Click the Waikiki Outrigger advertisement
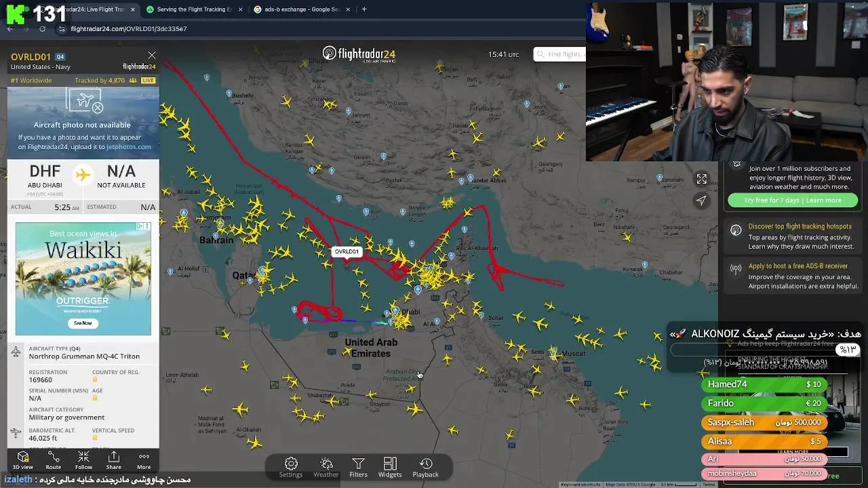The height and width of the screenshot is (488, 868). coord(83,279)
